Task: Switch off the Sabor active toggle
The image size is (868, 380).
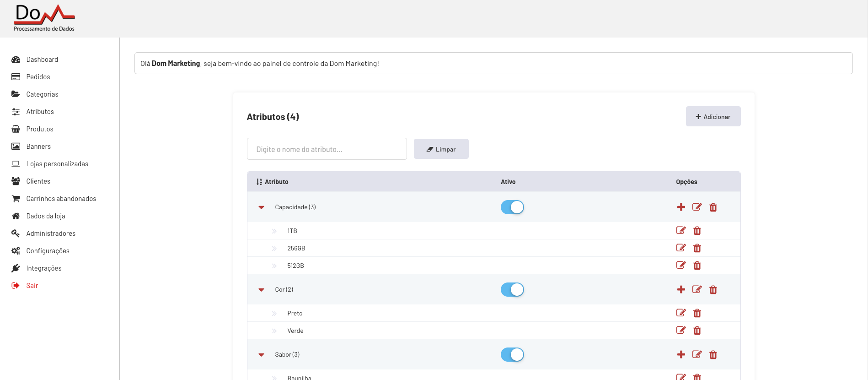Action: click(x=512, y=355)
